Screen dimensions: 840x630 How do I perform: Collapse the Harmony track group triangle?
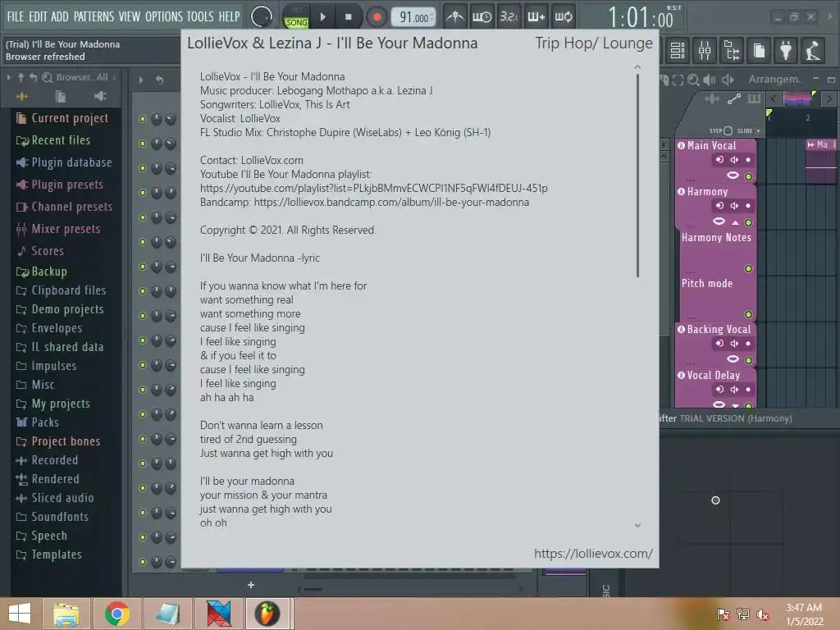(x=736, y=222)
